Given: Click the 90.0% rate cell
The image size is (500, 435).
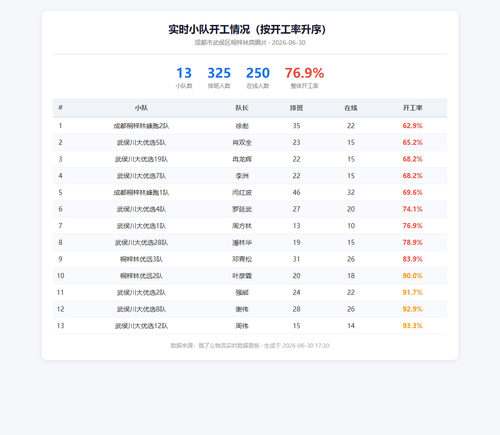Looking at the screenshot, I should pos(412,276).
